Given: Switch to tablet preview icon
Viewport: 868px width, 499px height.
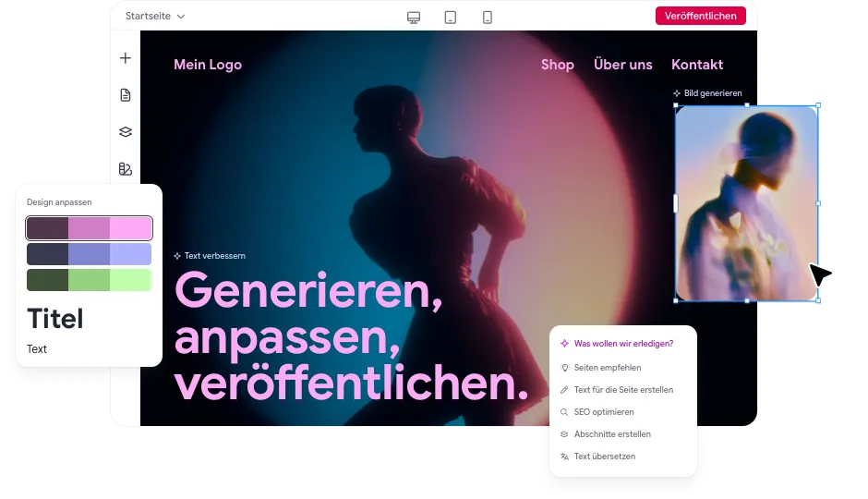Looking at the screenshot, I should (451, 18).
